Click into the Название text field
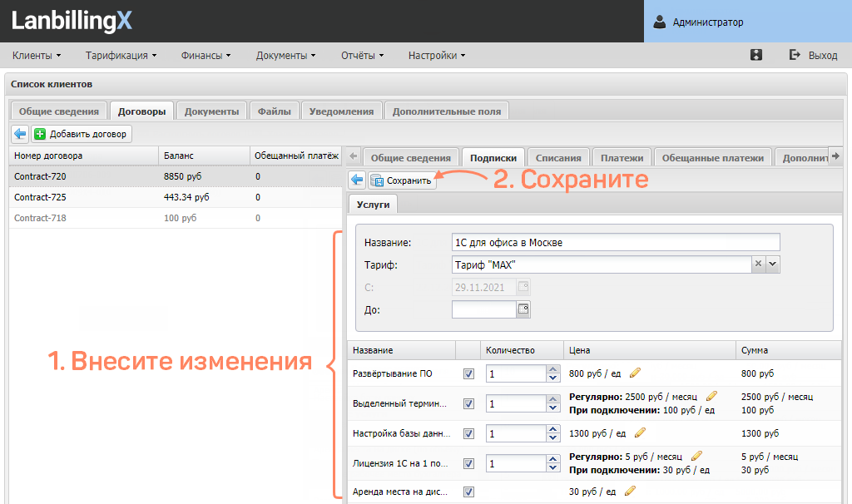 click(x=616, y=242)
